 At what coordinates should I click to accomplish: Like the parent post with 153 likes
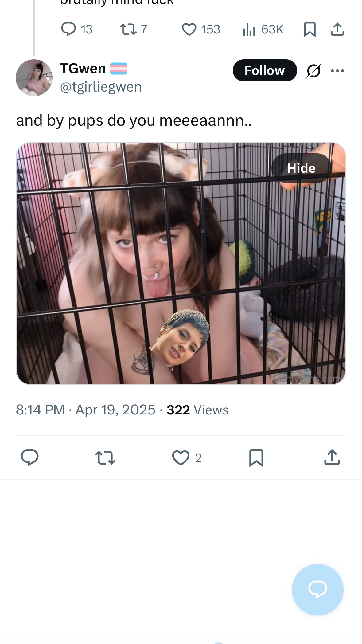tap(201, 29)
